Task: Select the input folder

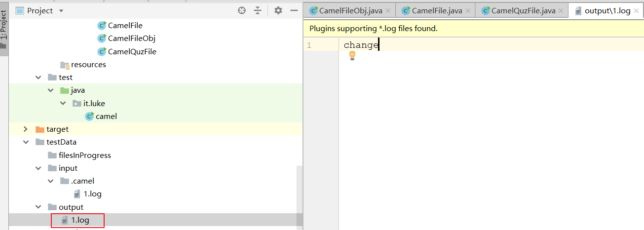Action: tap(68, 168)
